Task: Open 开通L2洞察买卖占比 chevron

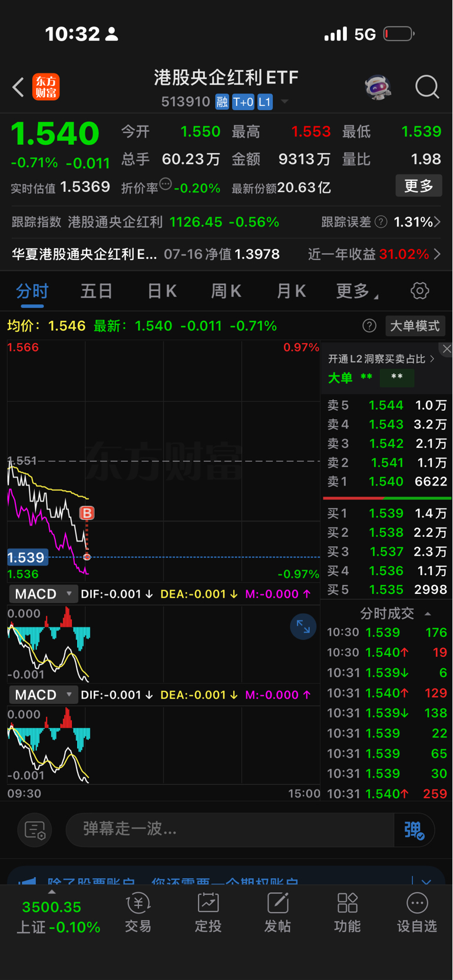Action: tap(432, 358)
